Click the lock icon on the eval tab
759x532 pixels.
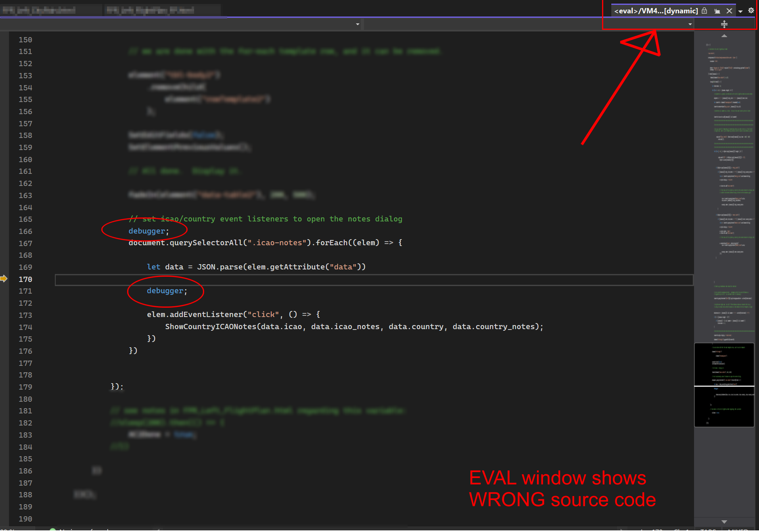pos(705,11)
